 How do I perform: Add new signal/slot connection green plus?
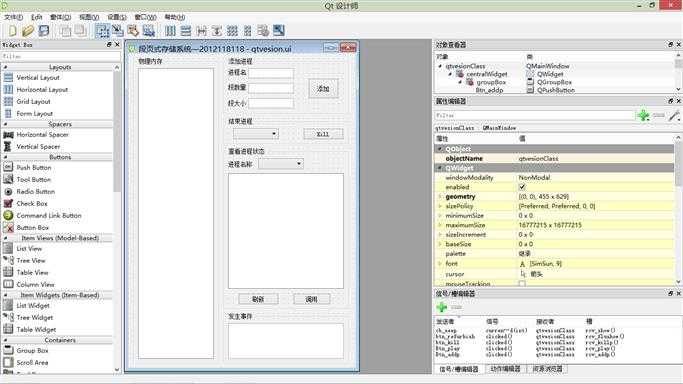coord(442,307)
